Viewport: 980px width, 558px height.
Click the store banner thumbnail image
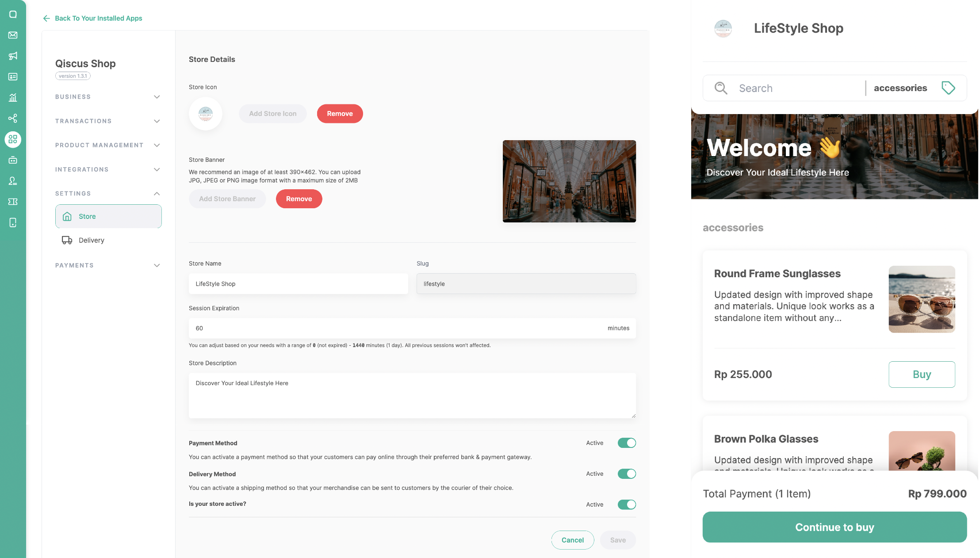tap(569, 181)
